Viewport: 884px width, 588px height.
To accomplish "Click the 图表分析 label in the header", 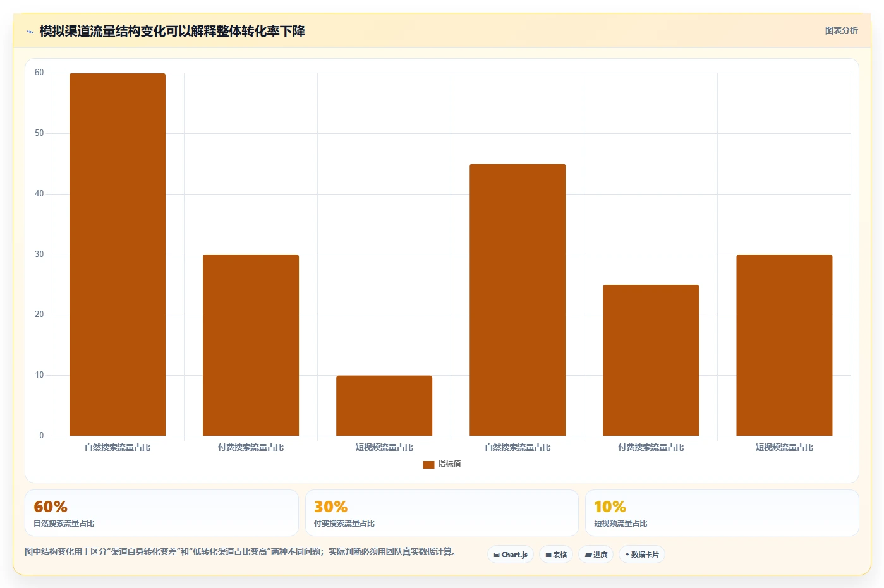I will coord(841,30).
